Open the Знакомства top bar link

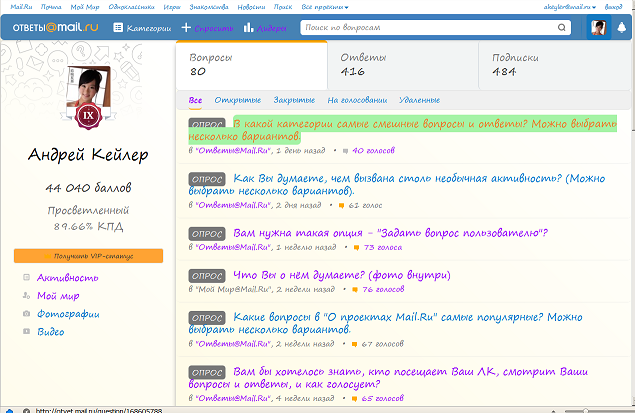click(209, 7)
